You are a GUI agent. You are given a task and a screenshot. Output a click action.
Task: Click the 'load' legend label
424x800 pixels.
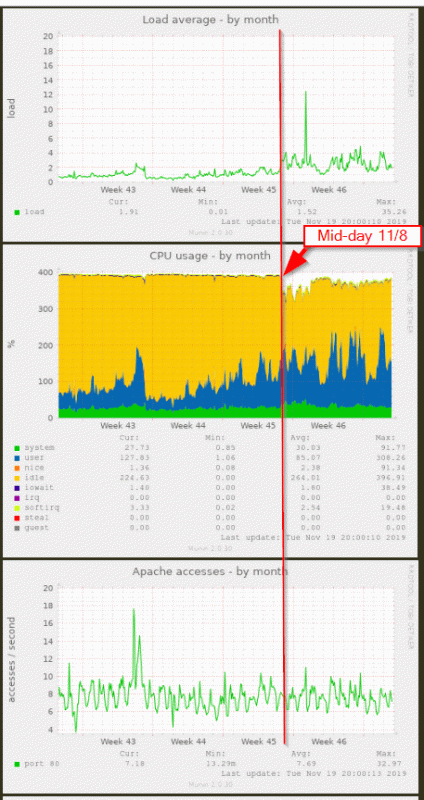pos(34,212)
